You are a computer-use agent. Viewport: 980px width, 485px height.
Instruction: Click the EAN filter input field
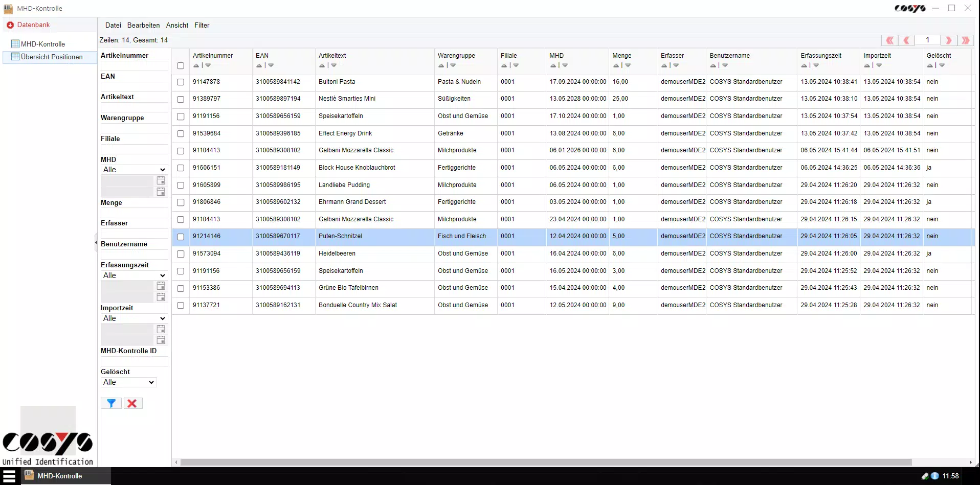[x=134, y=87]
